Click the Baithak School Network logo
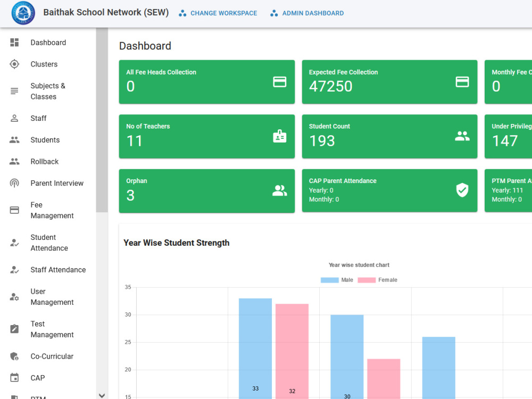 [x=23, y=13]
